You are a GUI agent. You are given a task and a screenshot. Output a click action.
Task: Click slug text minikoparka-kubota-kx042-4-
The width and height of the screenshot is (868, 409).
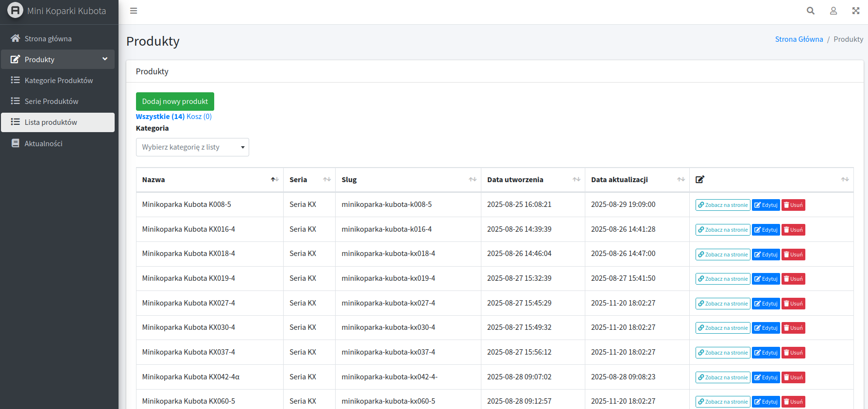tap(390, 377)
